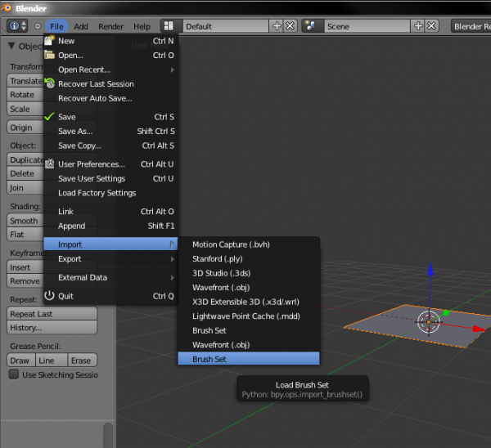Image resolution: width=491 pixels, height=448 pixels.
Task: Open the Help menu
Action: click(x=142, y=26)
